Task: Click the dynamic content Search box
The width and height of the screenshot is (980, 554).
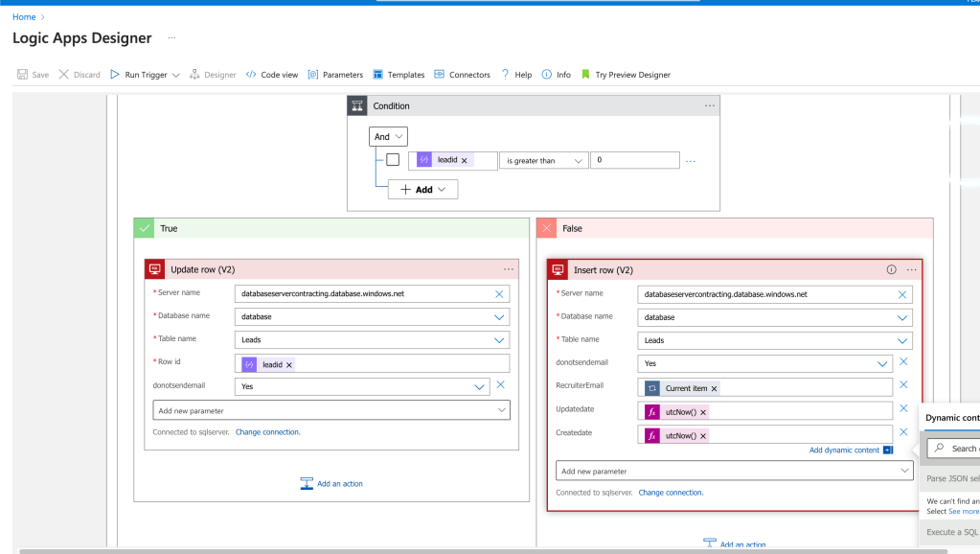Action: pyautogui.click(x=954, y=449)
